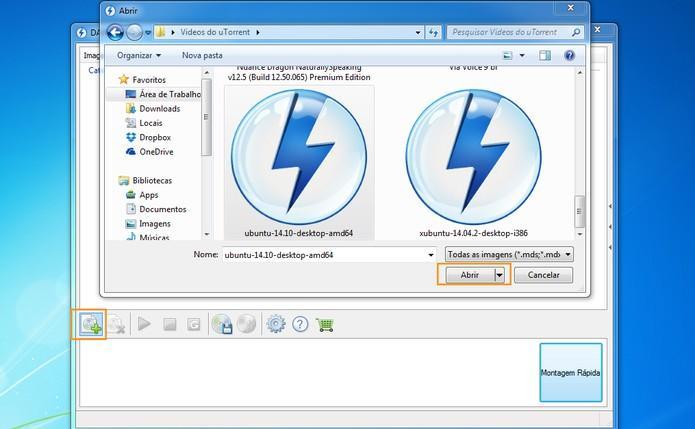Click the Remount icon in DAEMON Tools toolbar
The image size is (695, 429).
(194, 325)
